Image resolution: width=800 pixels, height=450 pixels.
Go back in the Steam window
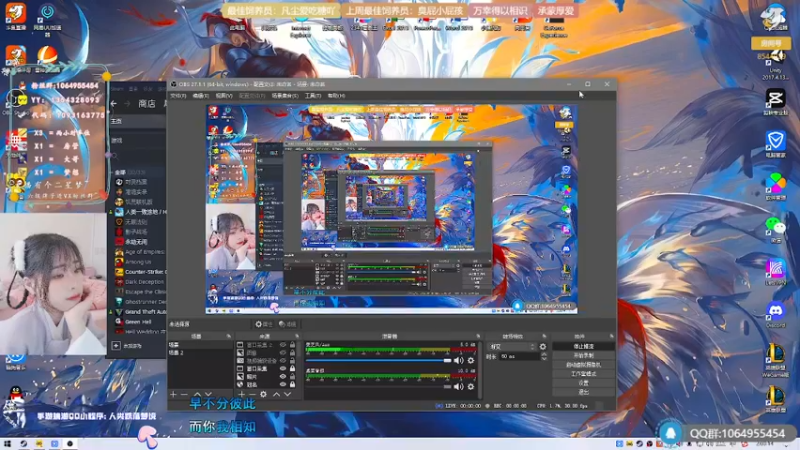click(x=113, y=104)
